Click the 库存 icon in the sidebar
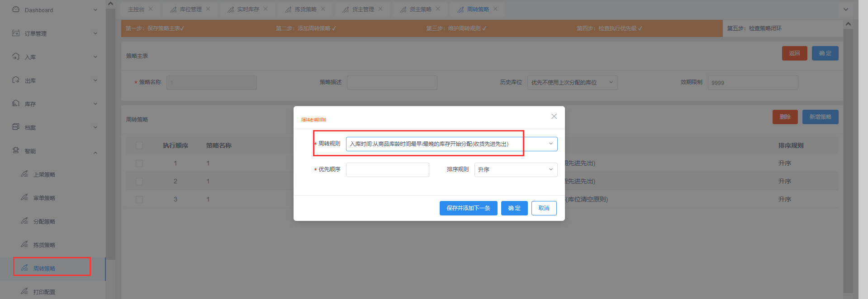This screenshot has width=868, height=299. [x=16, y=103]
